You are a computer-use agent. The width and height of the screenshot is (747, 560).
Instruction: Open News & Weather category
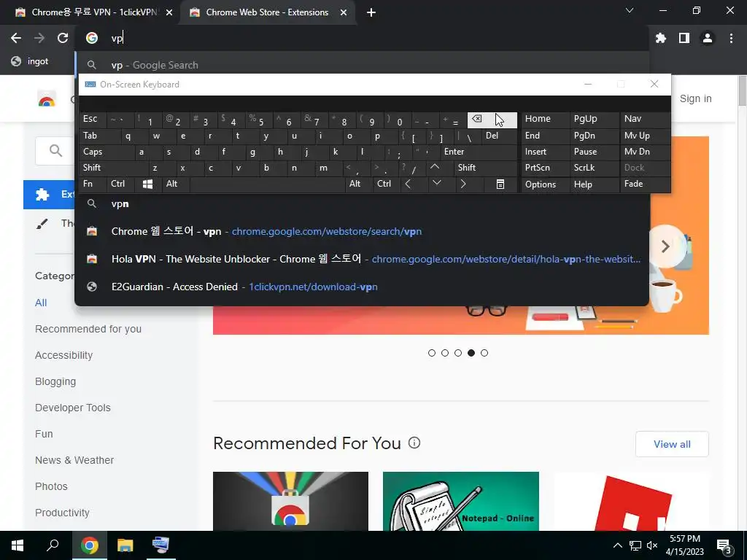74,460
